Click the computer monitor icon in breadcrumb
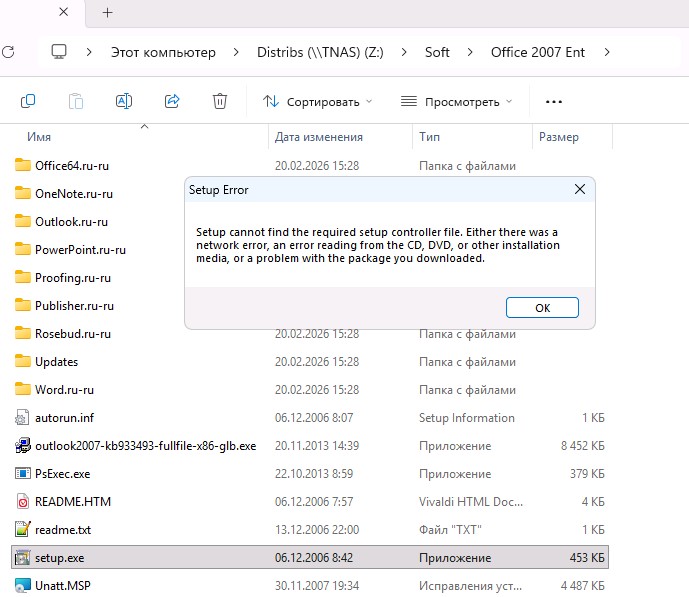Viewport: 689px width, 597px height. [59, 52]
